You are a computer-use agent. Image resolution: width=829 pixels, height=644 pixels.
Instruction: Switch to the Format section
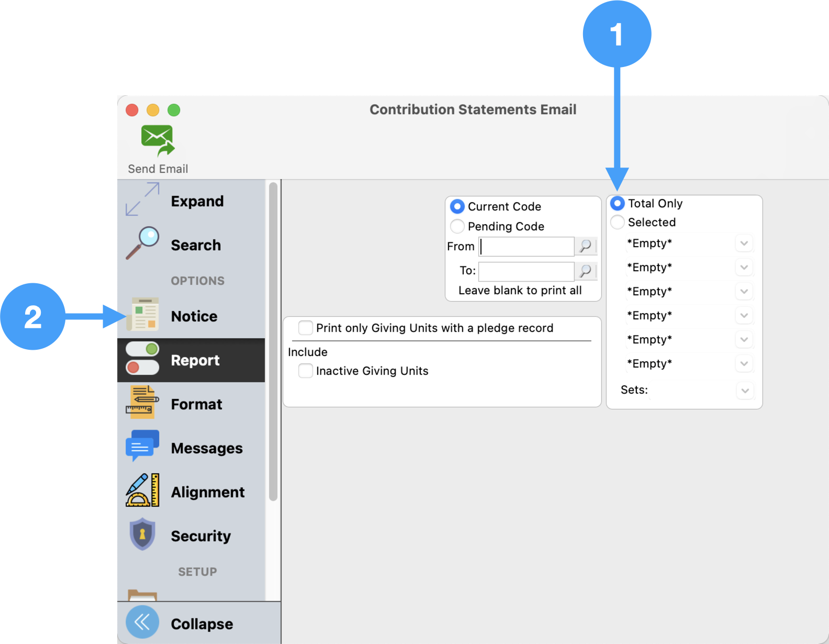click(x=192, y=404)
